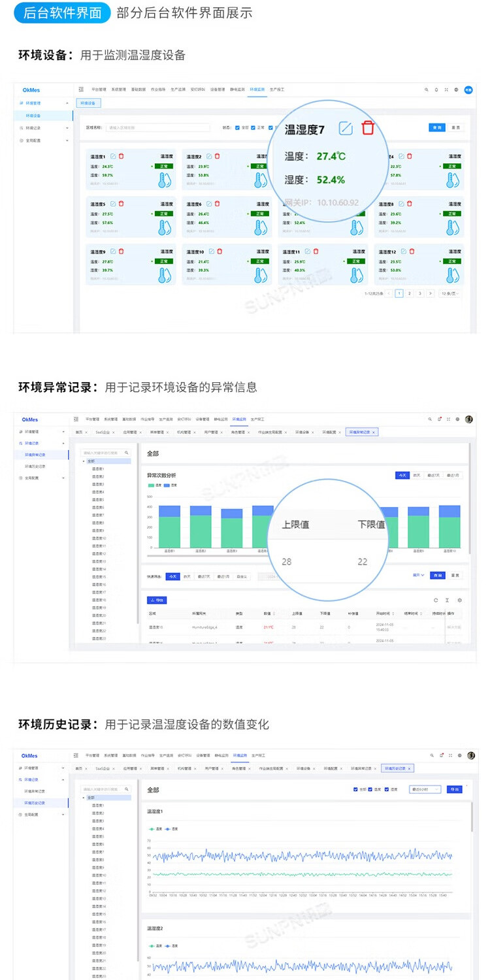Toggle the 全部 checkbox in the history record page

(355, 789)
